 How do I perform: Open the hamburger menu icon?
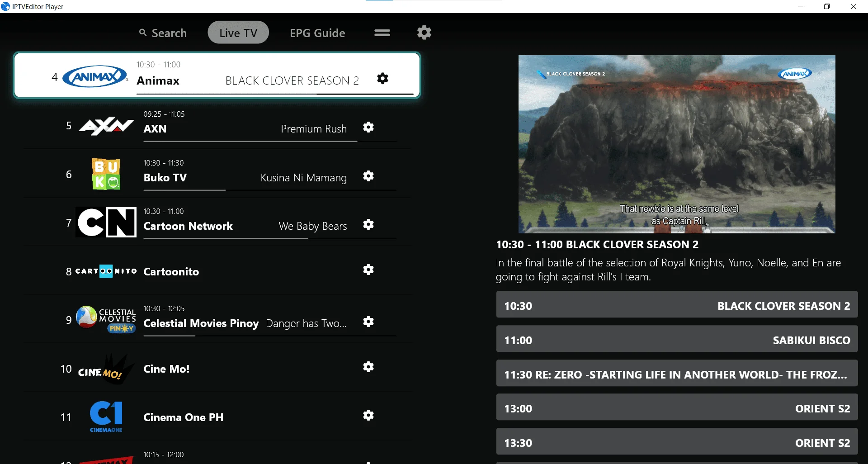[x=382, y=33]
